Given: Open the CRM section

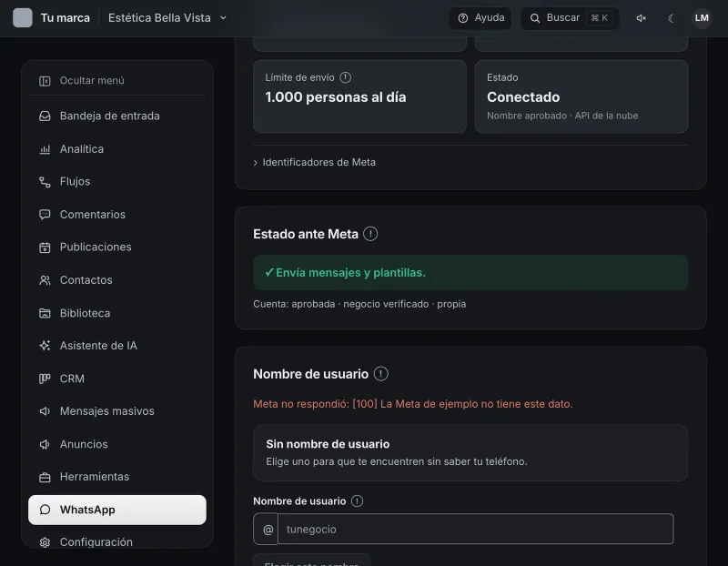Looking at the screenshot, I should (x=117, y=379).
